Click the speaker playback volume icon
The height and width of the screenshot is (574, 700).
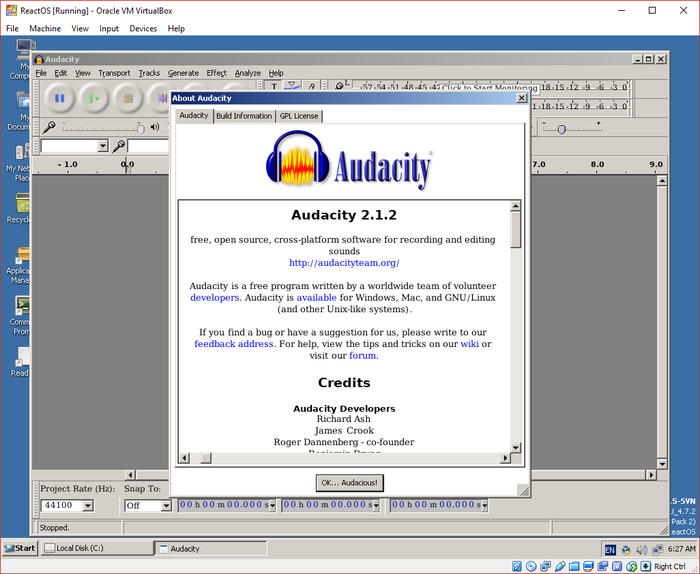(x=155, y=127)
